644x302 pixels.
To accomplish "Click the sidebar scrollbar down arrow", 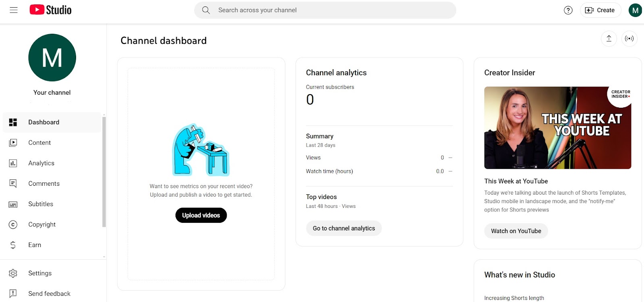I will coord(104,257).
